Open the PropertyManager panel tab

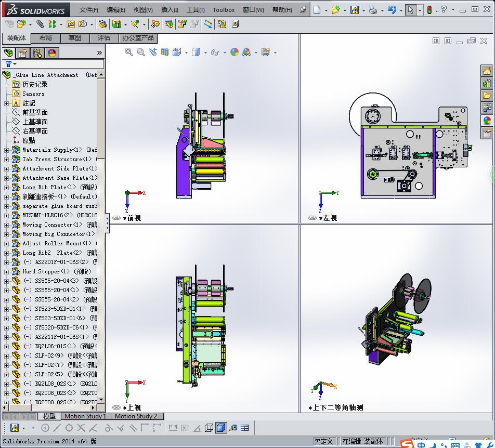point(23,53)
